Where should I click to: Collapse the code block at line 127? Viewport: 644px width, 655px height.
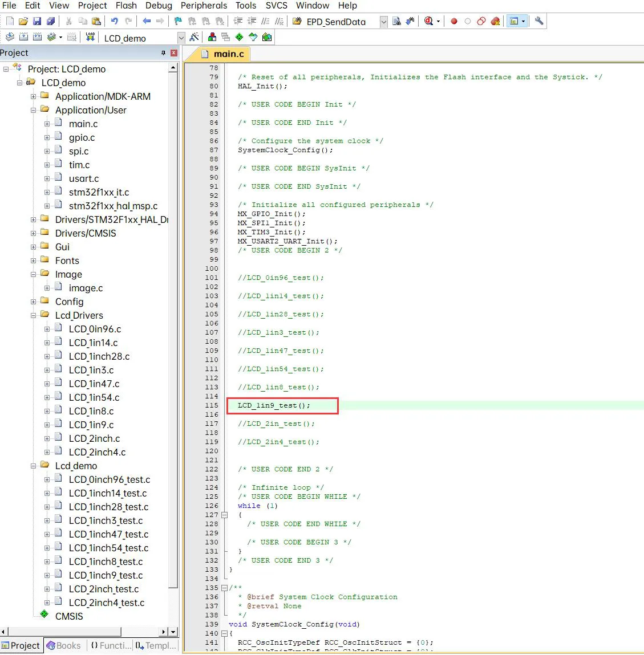point(224,515)
